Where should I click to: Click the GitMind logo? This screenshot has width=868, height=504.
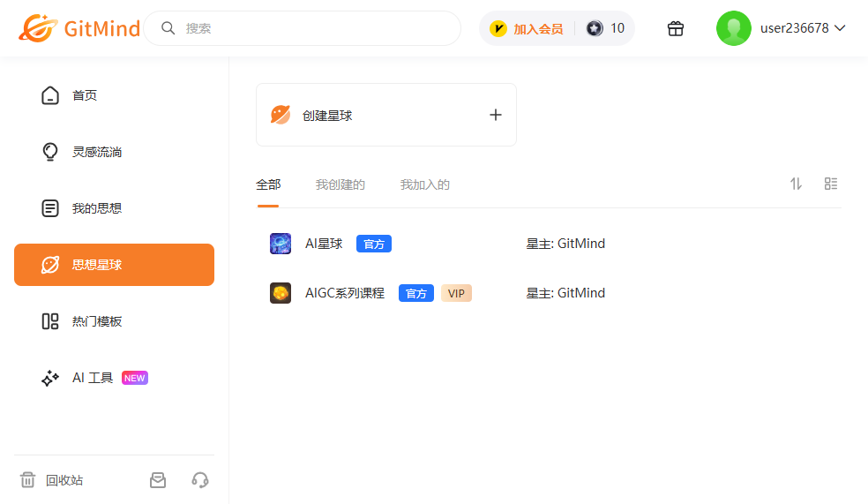click(79, 27)
